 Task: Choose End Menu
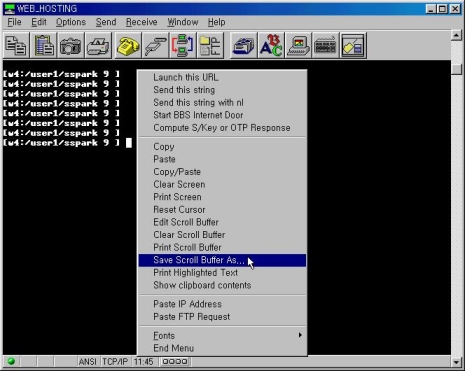[x=222, y=348]
